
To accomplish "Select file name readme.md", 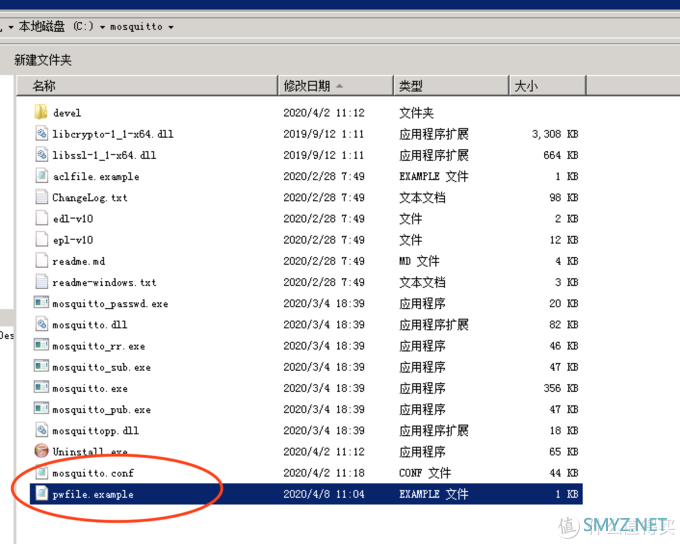I will coord(78,261).
